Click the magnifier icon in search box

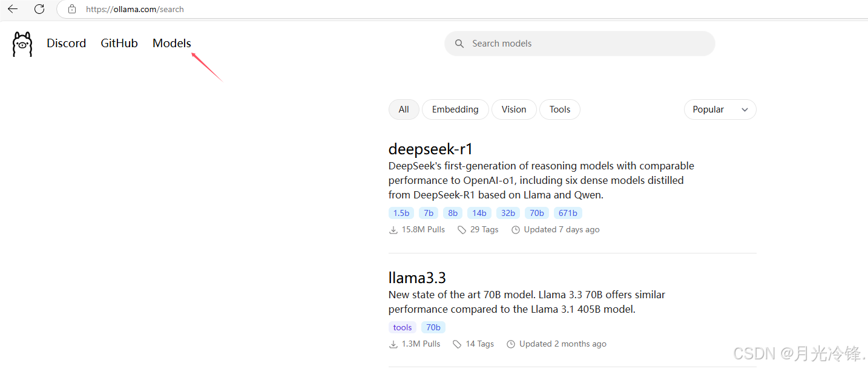(x=459, y=44)
